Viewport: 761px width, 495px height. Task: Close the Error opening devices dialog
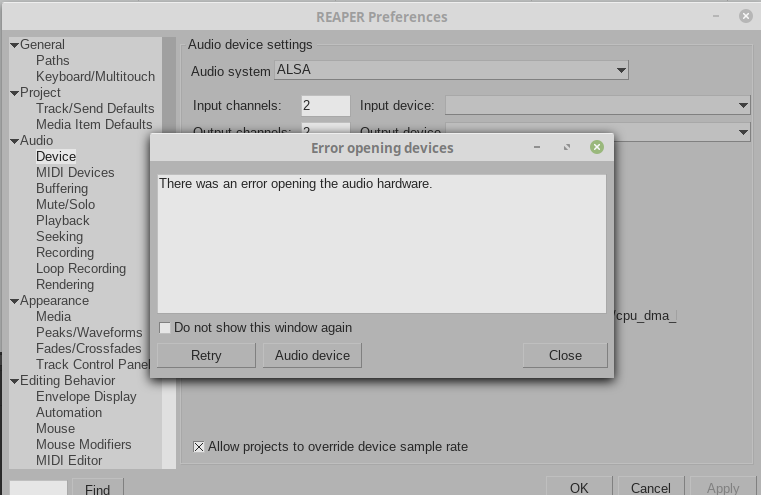click(x=596, y=147)
